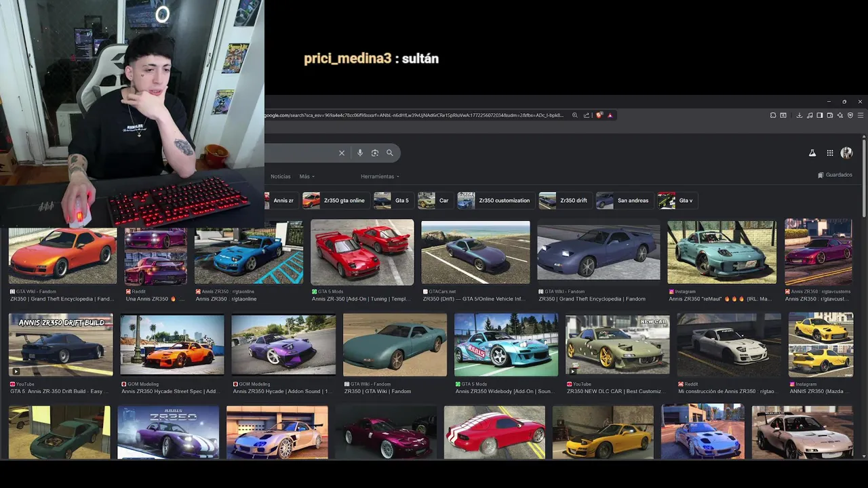This screenshot has height=488, width=868.
Task: Open Annis ZR350 Widebody image
Action: [x=506, y=344]
